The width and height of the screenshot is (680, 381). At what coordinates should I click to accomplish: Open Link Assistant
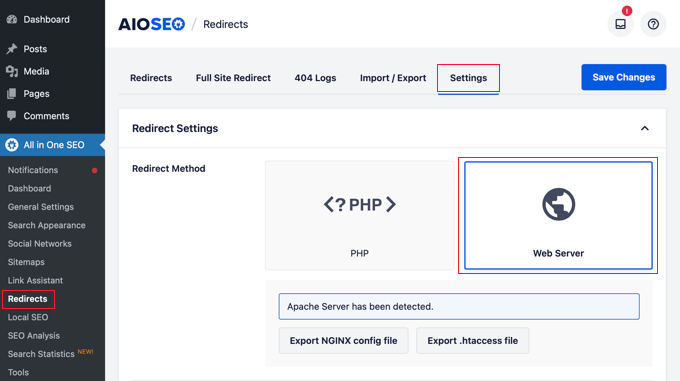[35, 280]
